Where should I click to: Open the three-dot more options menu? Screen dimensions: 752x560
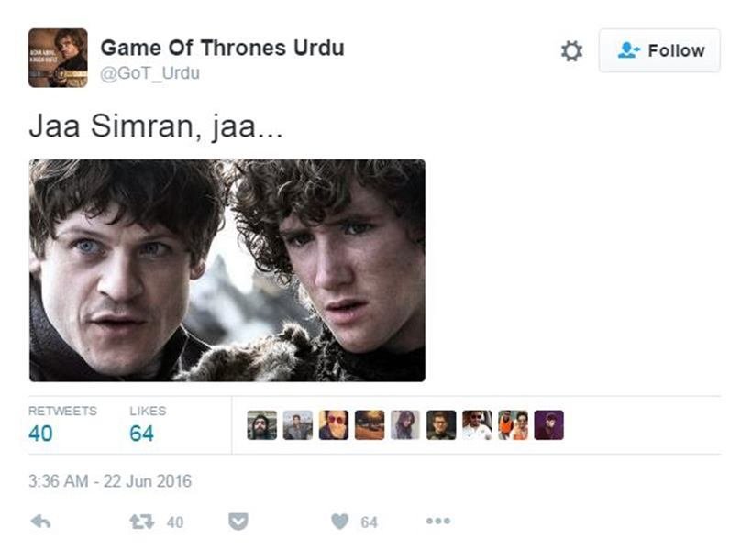(438, 521)
